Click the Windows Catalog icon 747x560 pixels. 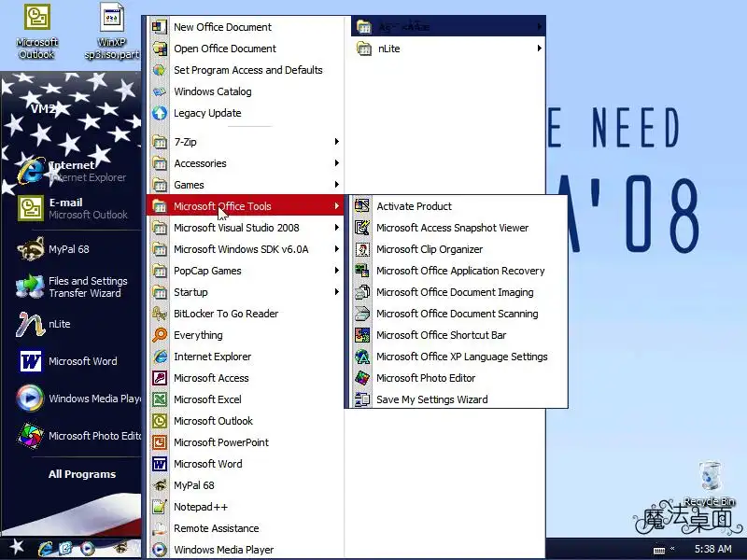pyautogui.click(x=159, y=91)
